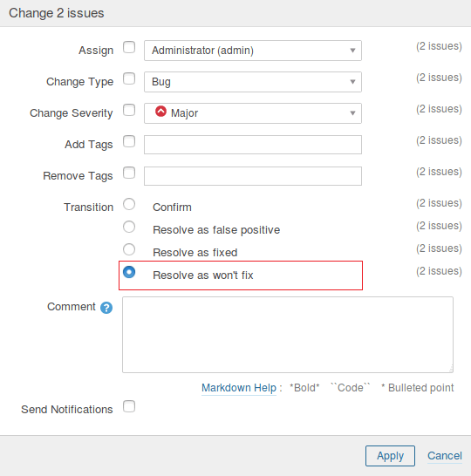This screenshot has height=476, width=471.
Task: Click the Apply button
Action: pyautogui.click(x=390, y=456)
